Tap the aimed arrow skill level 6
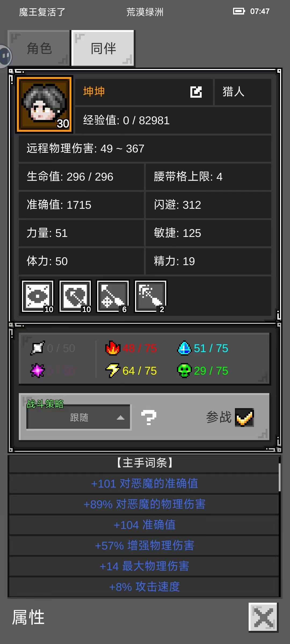The width and height of the screenshot is (290, 644). click(113, 296)
